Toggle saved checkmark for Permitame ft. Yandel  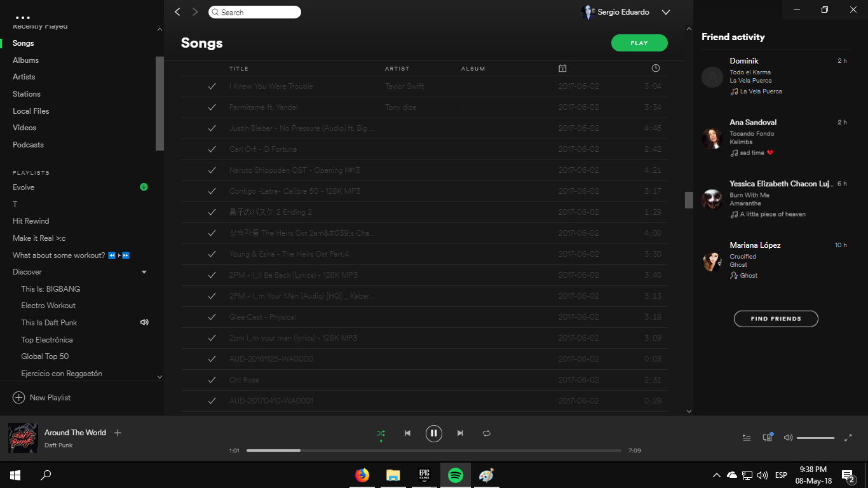coord(212,107)
